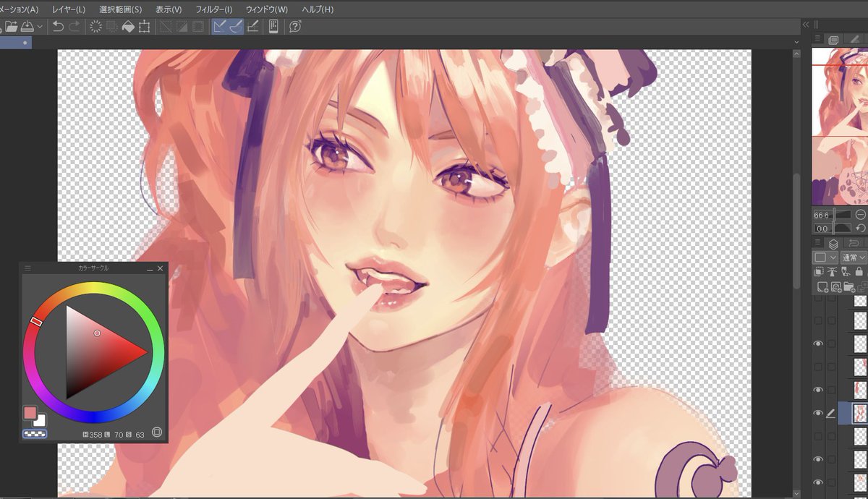868x499 pixels.
Task: Click the navigator zoom value field 66.6
Action: (x=822, y=215)
